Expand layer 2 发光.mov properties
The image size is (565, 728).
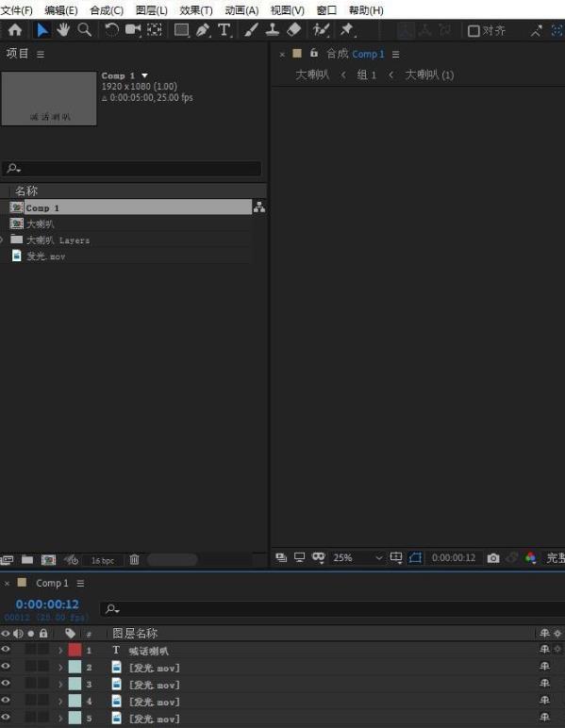[x=60, y=668]
